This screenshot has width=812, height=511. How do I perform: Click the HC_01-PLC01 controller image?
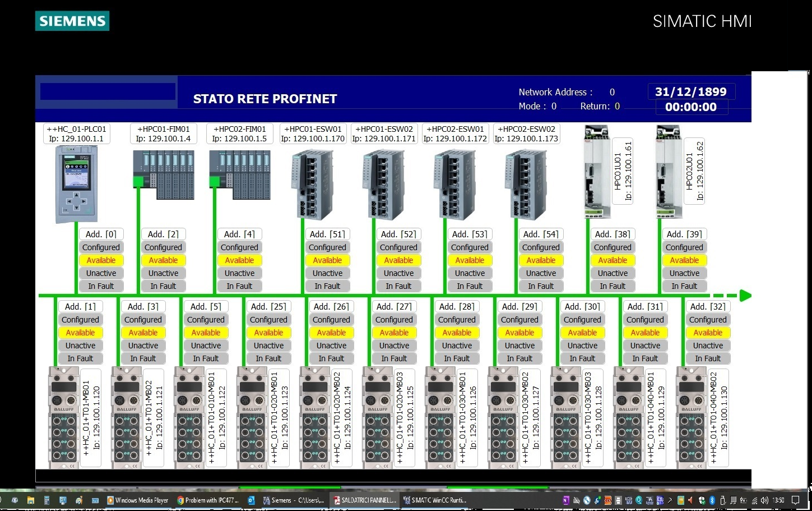[77, 183]
